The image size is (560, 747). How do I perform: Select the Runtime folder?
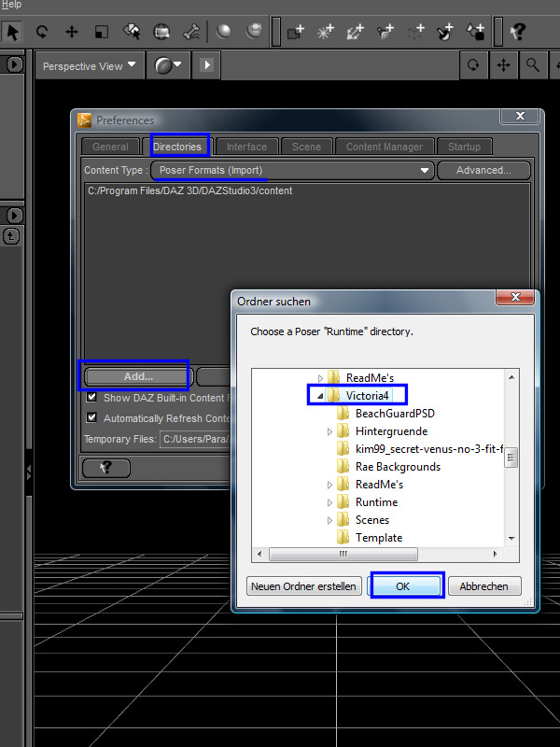point(376,502)
